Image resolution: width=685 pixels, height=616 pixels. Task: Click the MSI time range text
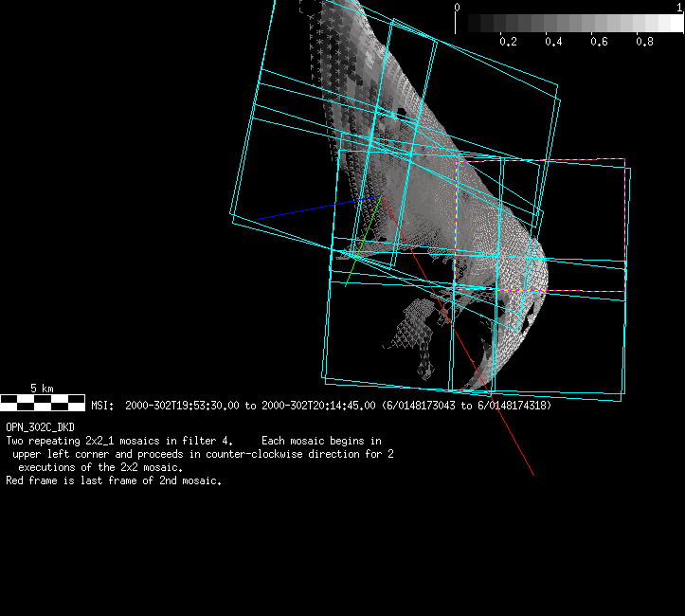(320, 406)
